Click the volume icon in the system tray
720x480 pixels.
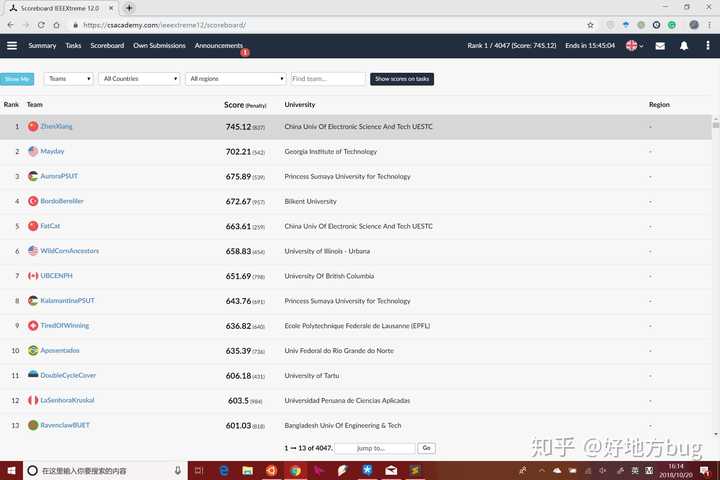(602, 470)
